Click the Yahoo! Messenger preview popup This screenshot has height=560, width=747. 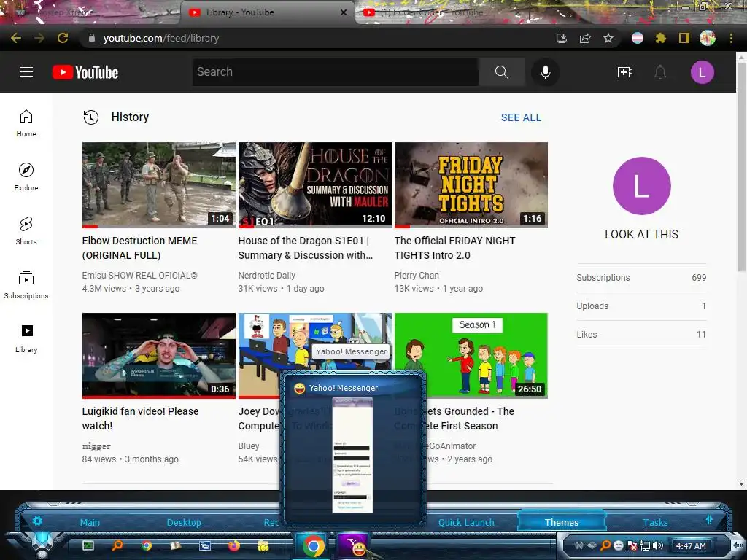tap(352, 448)
